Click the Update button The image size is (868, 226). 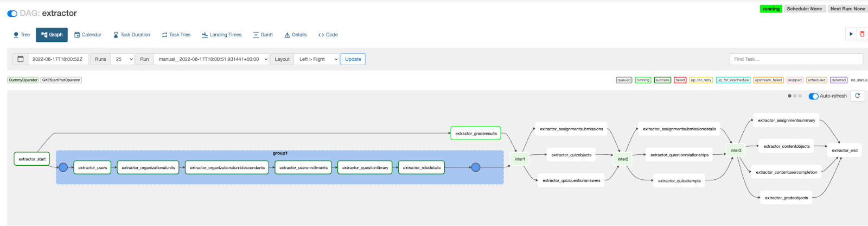(x=353, y=59)
